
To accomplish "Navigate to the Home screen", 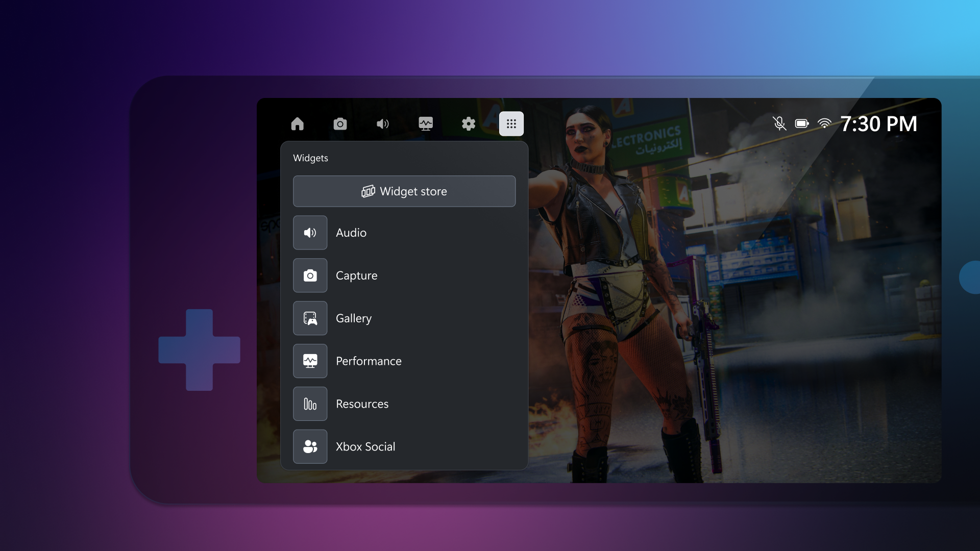I will pyautogui.click(x=297, y=123).
